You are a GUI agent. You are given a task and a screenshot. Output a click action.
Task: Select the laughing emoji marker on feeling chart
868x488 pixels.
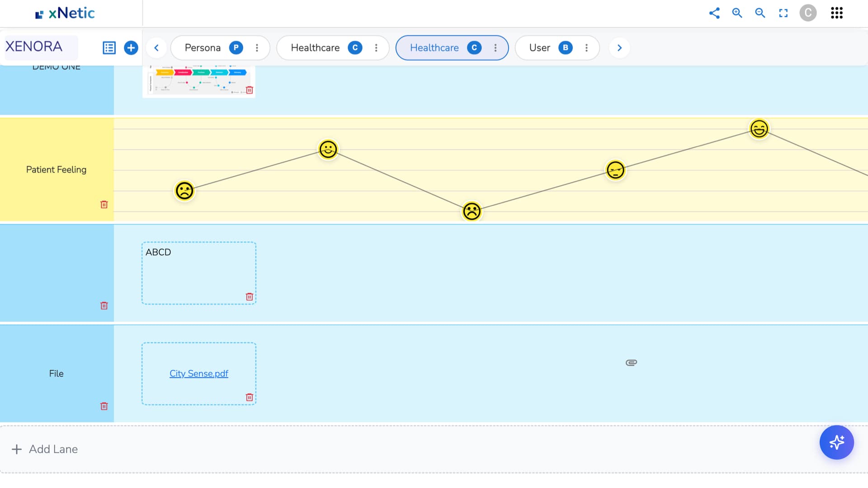tap(759, 129)
